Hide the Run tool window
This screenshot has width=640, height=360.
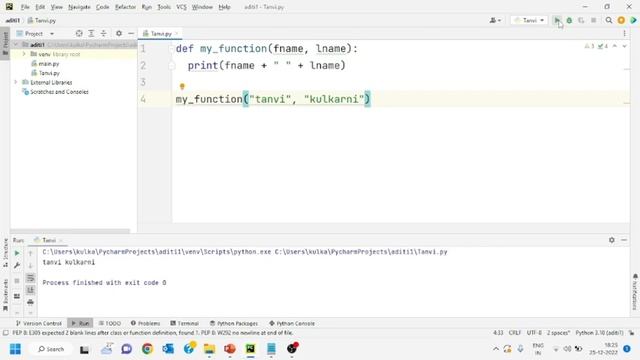624,240
